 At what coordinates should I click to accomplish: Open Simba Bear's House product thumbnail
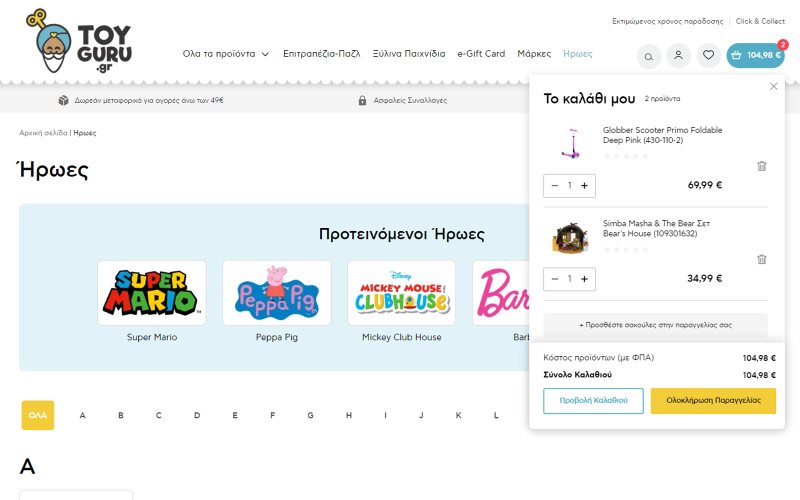[x=571, y=237]
